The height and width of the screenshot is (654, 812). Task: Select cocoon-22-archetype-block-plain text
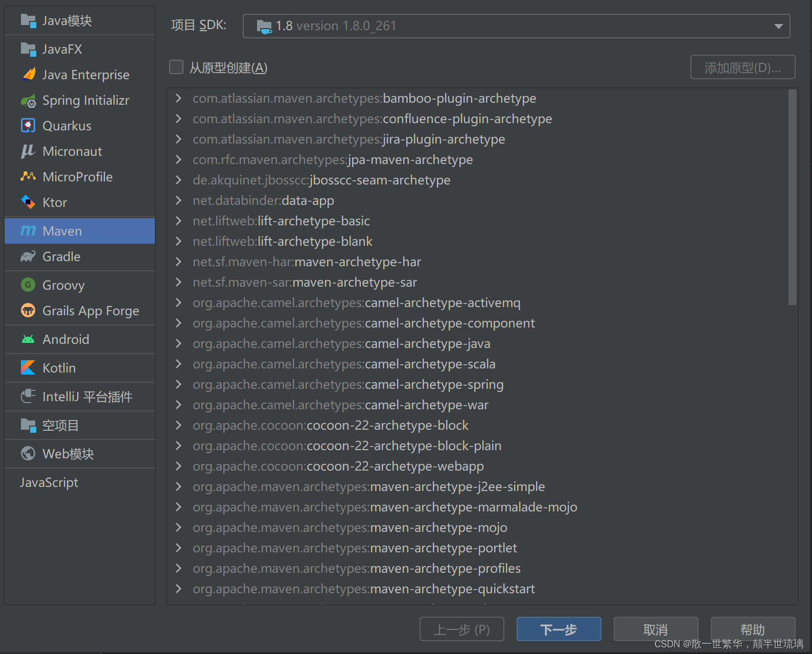404,446
